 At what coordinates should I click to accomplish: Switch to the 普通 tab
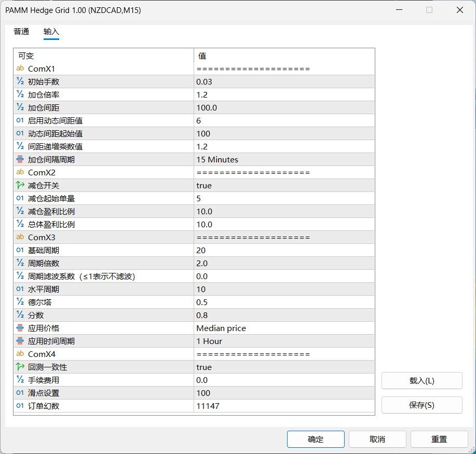coord(21,32)
